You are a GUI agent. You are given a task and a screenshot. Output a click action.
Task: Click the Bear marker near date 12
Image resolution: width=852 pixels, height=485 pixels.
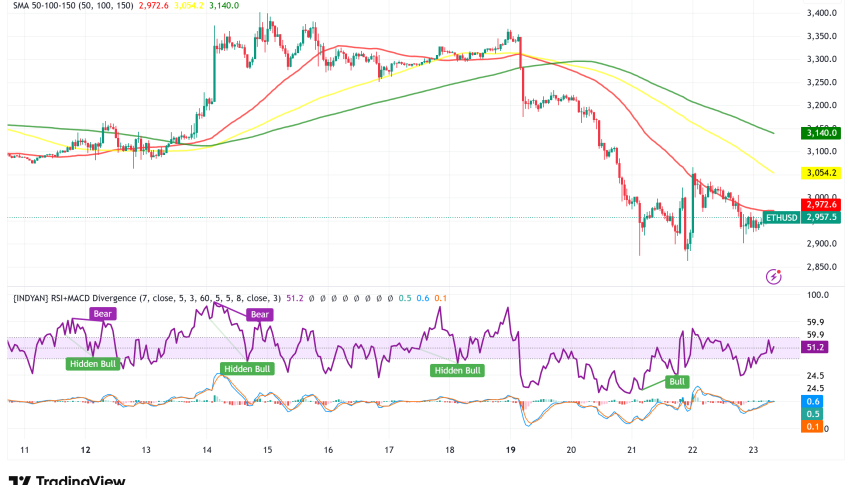pos(103,313)
